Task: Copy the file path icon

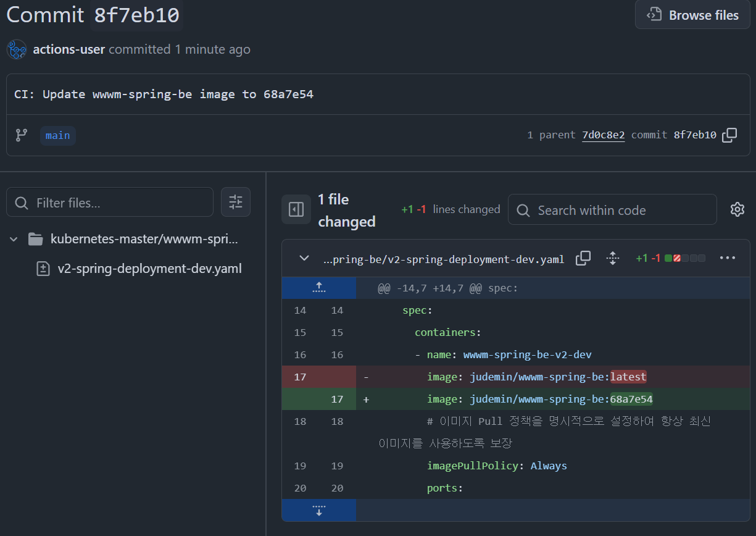Action: tap(583, 258)
